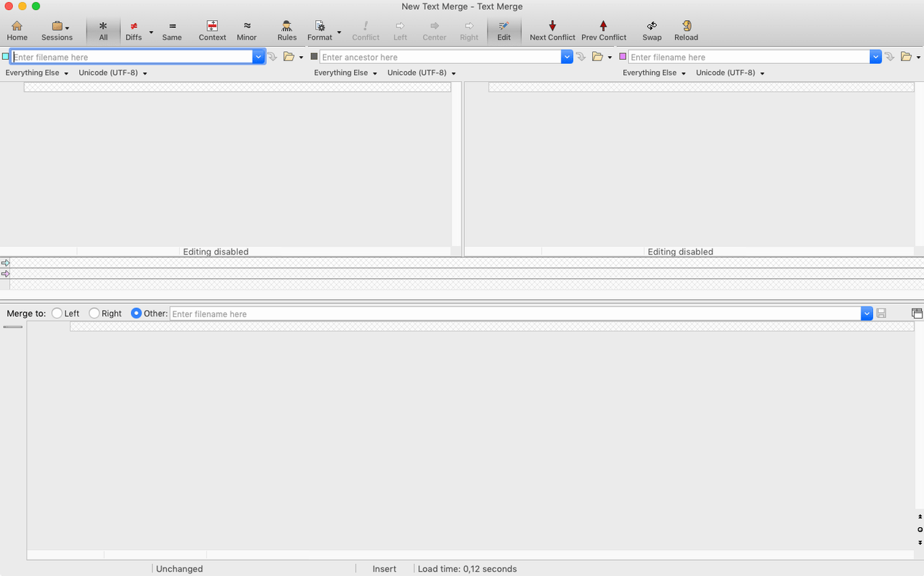Click the save icon beside merge output field

point(882,314)
